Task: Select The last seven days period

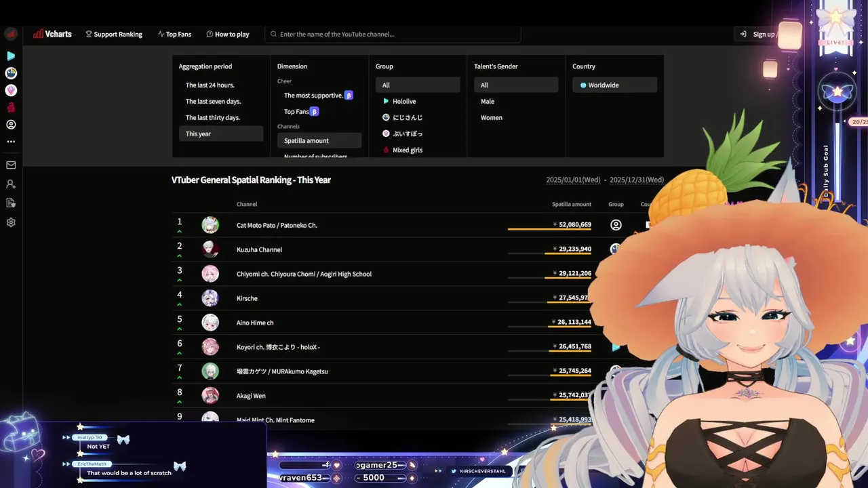Action: coord(221,101)
